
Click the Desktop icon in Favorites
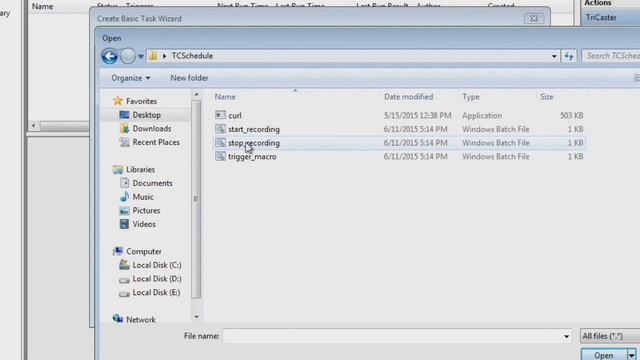click(x=124, y=115)
